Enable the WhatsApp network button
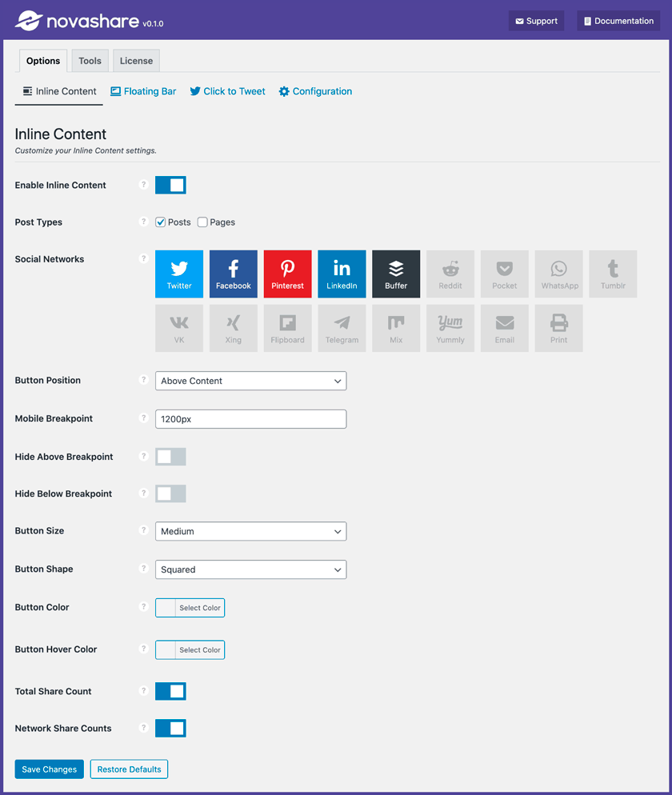 (x=559, y=274)
